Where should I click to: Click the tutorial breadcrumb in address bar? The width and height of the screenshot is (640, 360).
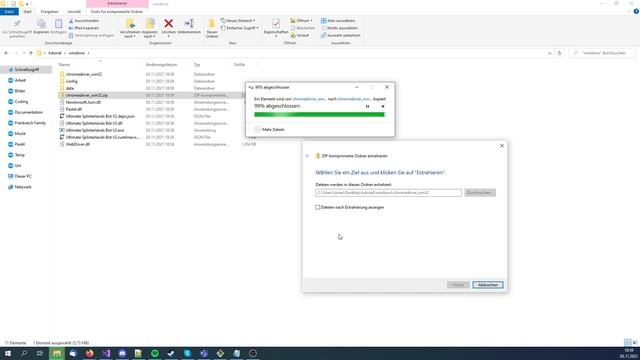pyautogui.click(x=55, y=53)
